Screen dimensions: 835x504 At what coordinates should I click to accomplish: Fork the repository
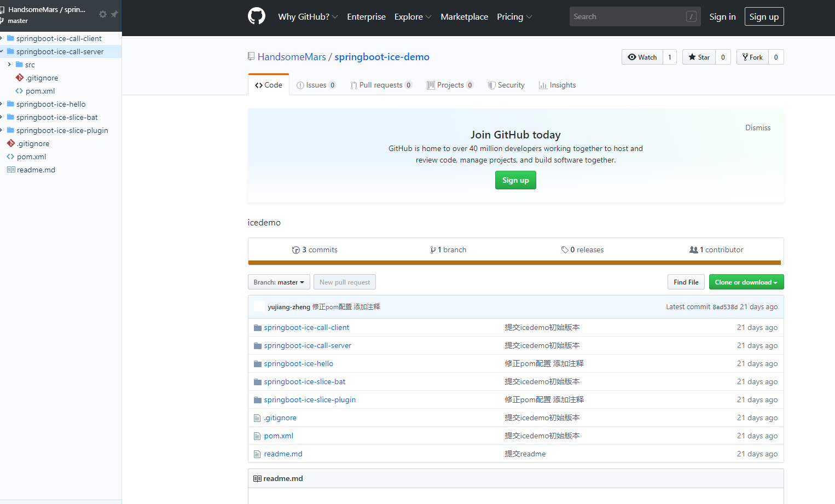[752, 57]
